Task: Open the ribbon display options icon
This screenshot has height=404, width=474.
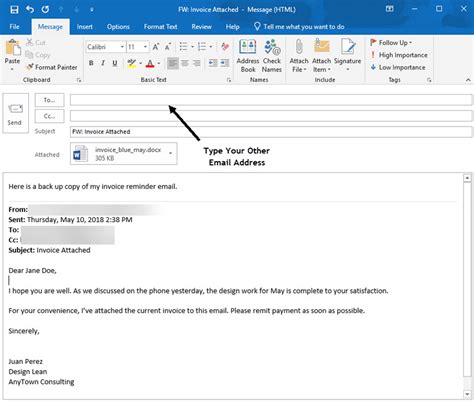Action: pos(389,9)
